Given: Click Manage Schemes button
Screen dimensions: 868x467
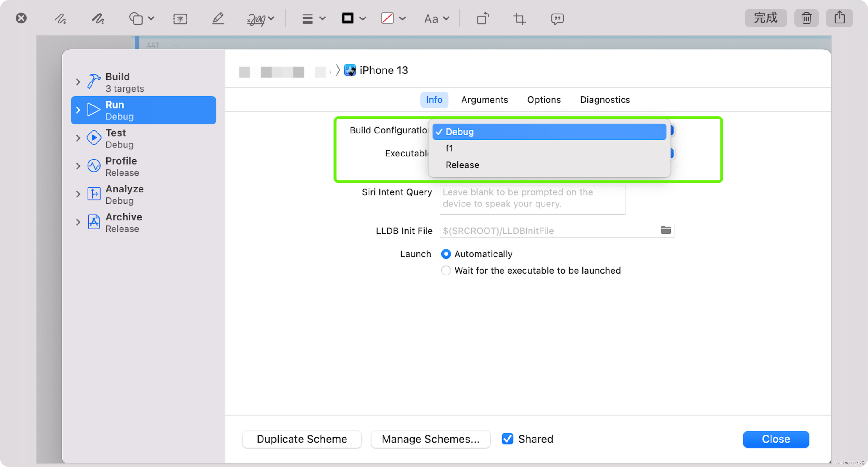Looking at the screenshot, I should pos(430,439).
